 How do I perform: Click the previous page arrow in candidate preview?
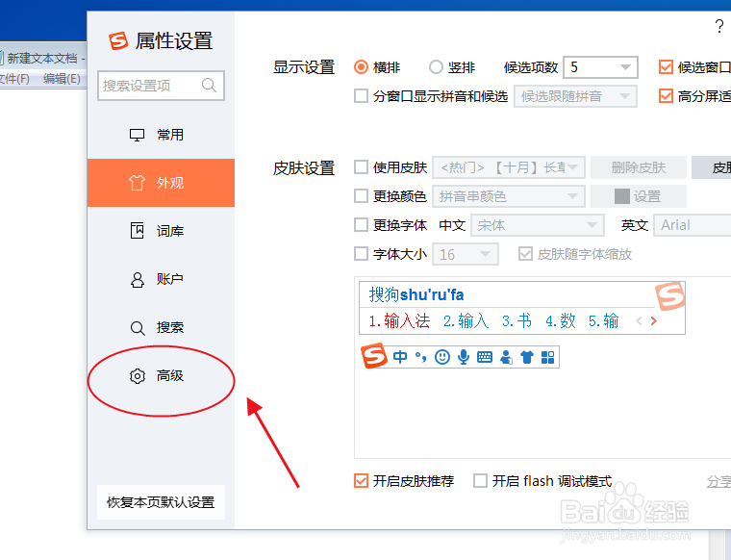640,320
